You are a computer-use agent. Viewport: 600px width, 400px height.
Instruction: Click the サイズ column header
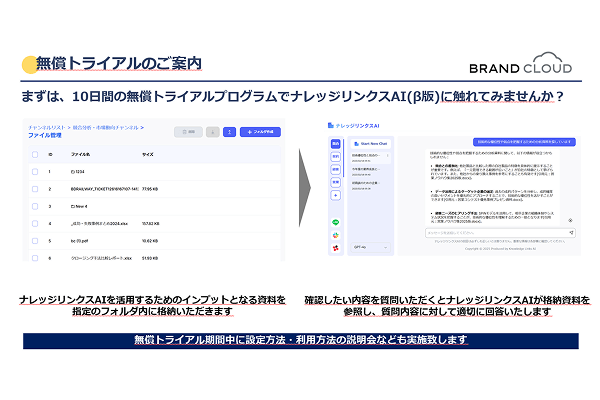(x=148, y=154)
